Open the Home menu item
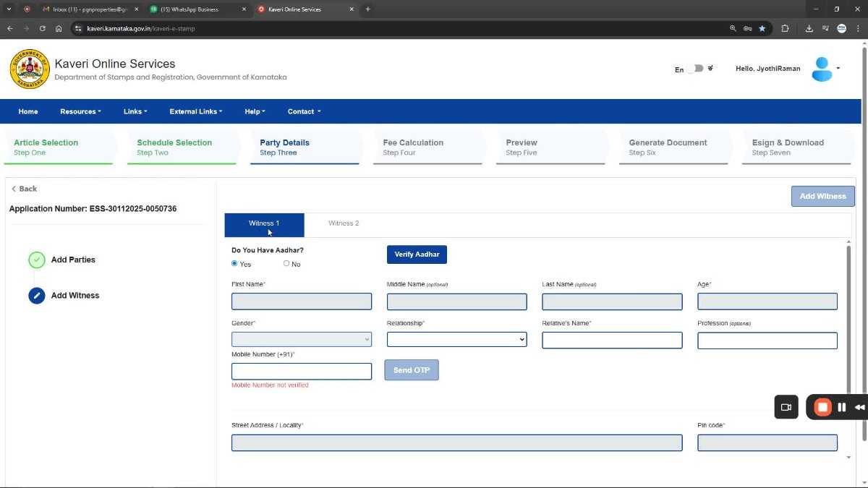The width and height of the screenshot is (868, 488). [28, 111]
